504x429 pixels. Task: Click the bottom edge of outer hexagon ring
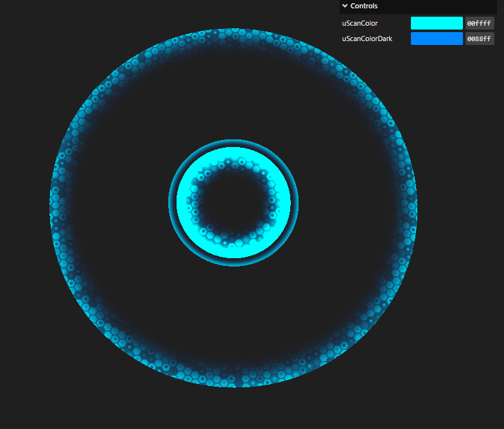tap(234, 381)
